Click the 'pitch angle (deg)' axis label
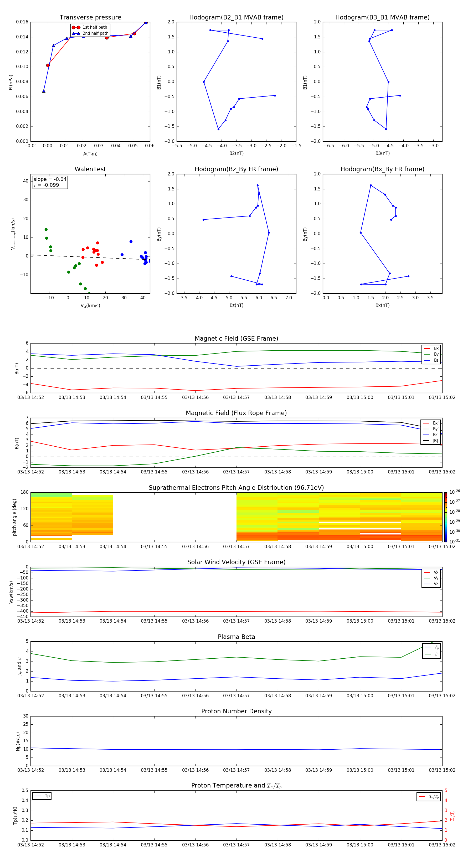Image resolution: width=473 pixels, height=868 pixels. pos(14,517)
